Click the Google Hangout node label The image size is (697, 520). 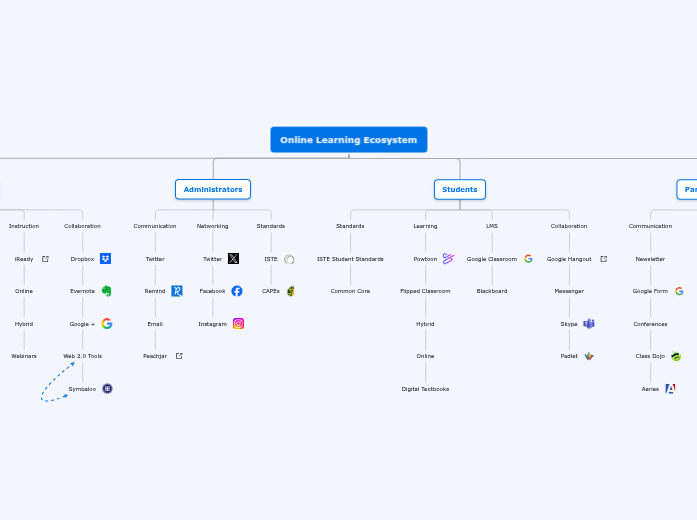pos(569,259)
